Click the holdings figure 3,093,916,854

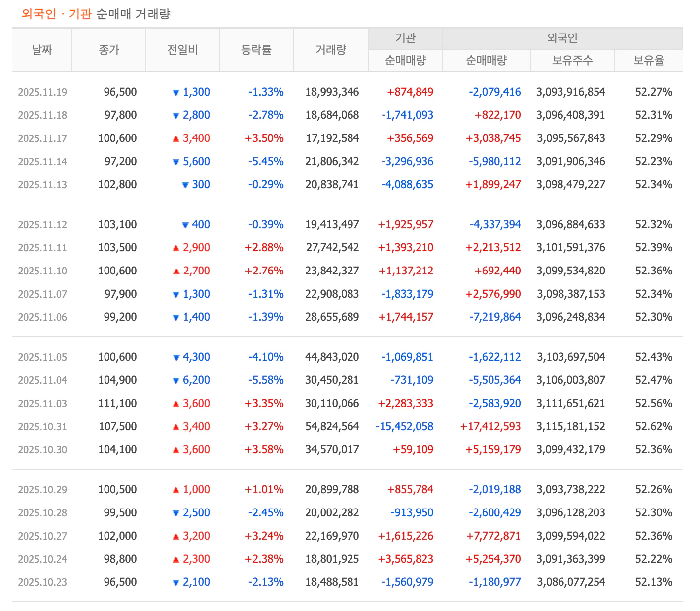571,92
